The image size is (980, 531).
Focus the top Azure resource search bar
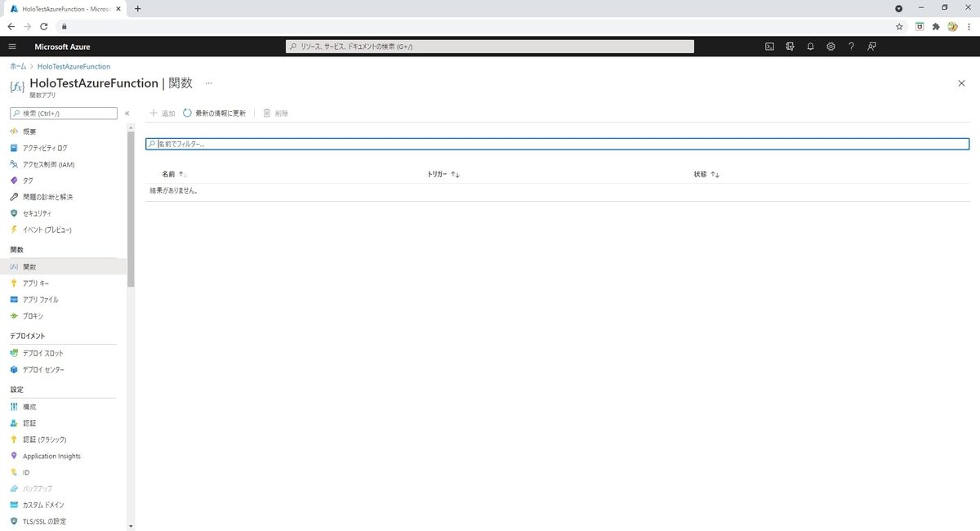[490, 47]
